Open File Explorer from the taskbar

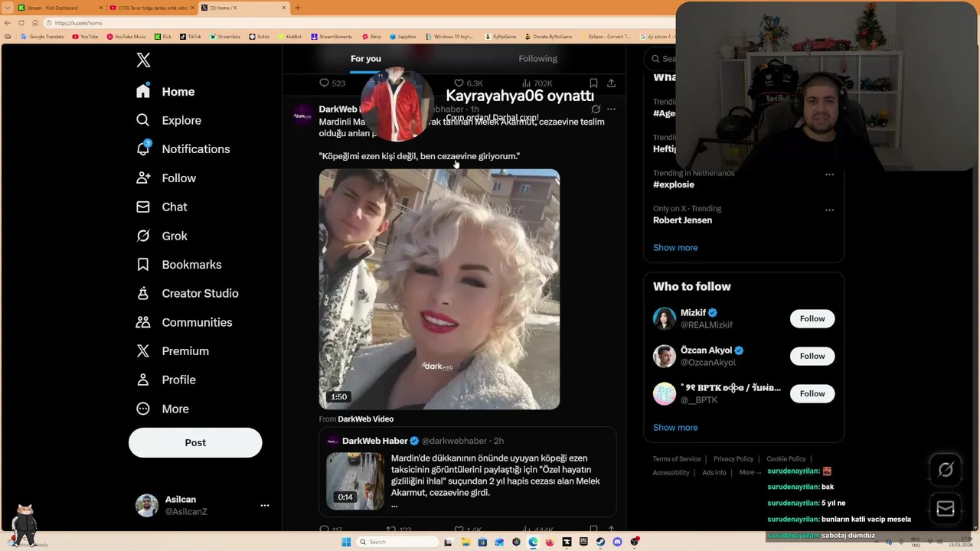[465, 542]
